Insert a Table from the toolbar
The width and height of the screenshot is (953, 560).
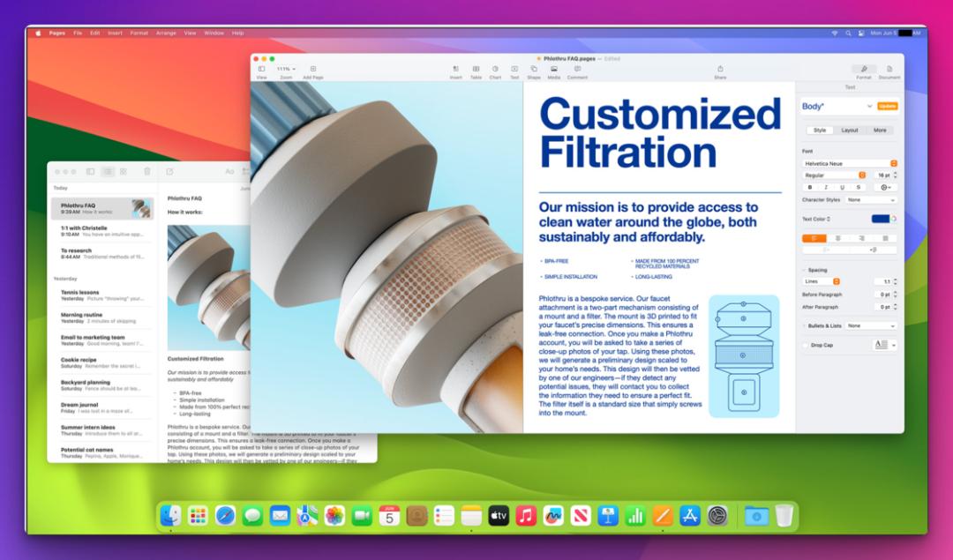click(x=476, y=70)
